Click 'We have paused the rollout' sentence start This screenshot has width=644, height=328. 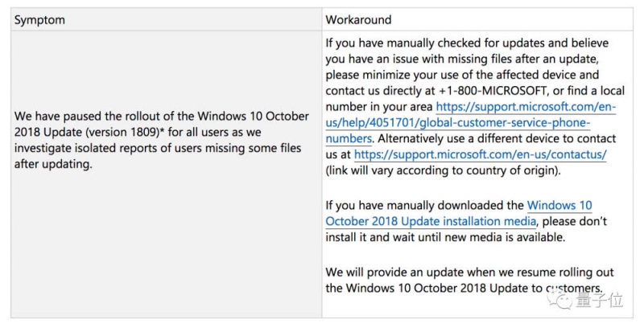coord(80,117)
